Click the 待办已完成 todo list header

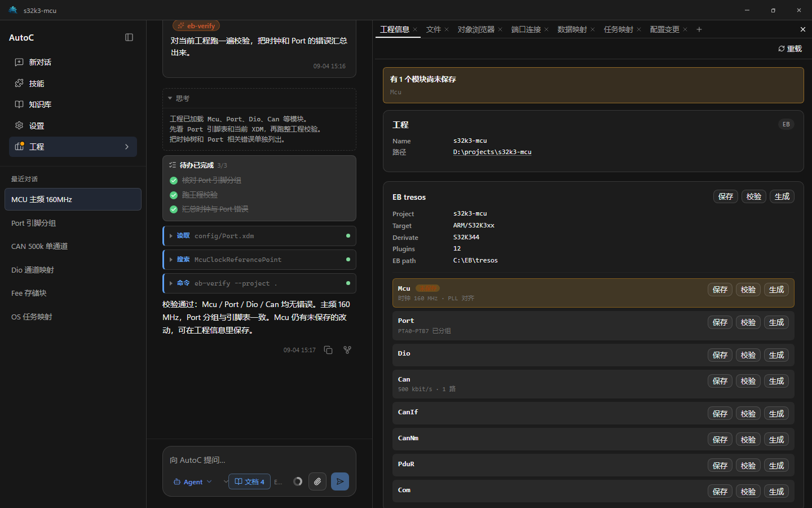(x=259, y=165)
